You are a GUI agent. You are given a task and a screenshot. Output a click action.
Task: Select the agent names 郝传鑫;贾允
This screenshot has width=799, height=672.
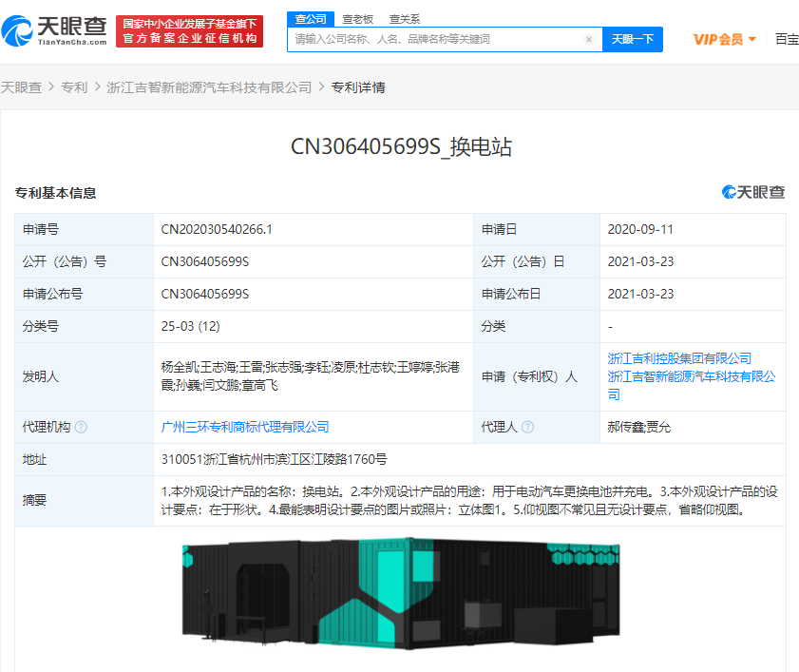[x=639, y=428]
